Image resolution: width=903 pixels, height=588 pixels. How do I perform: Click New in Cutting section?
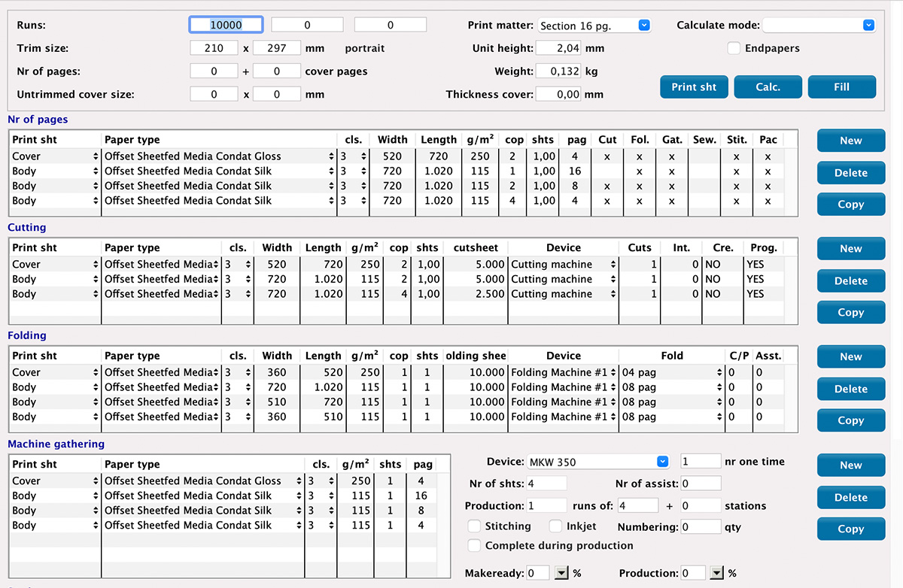851,249
